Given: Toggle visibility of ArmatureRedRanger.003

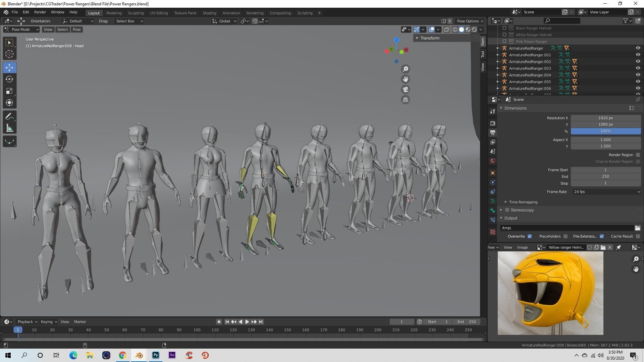Looking at the screenshot, I should click(638, 68).
